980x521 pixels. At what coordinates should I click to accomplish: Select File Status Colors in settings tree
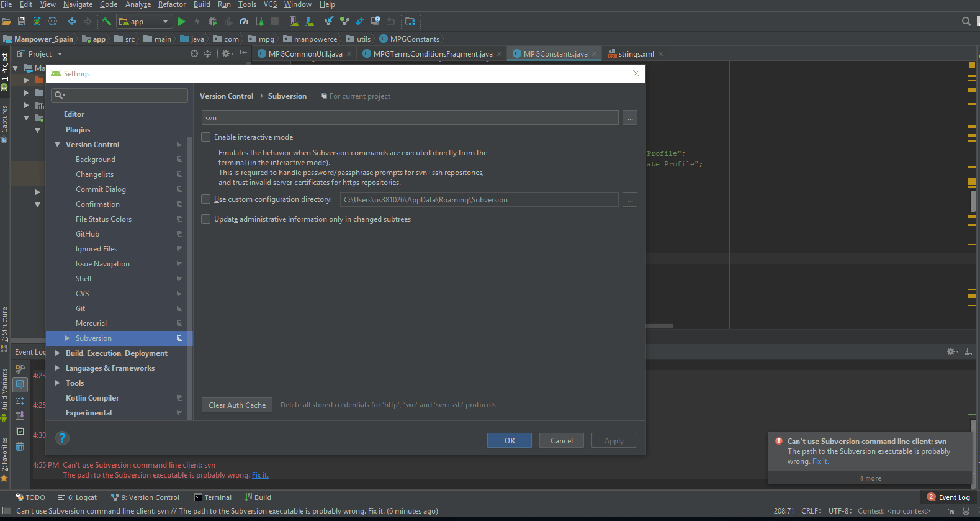[104, 219]
